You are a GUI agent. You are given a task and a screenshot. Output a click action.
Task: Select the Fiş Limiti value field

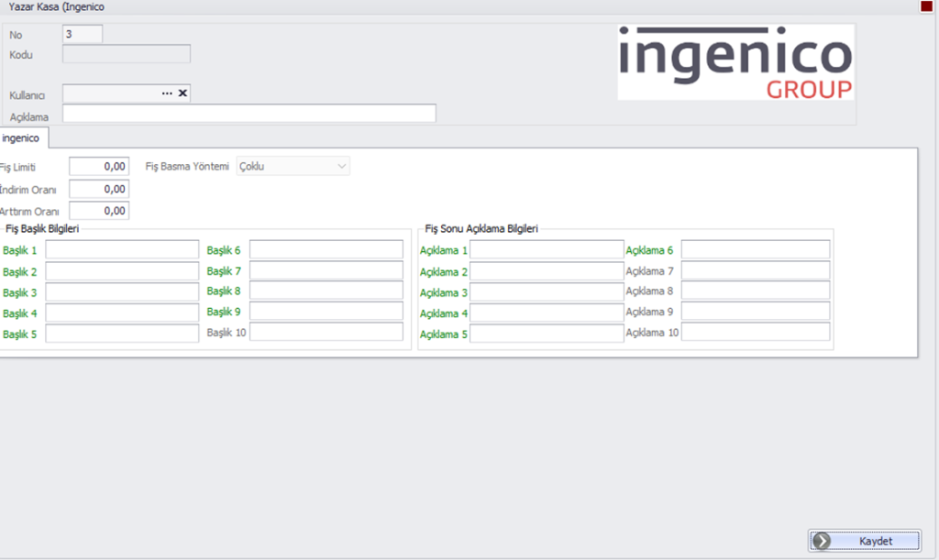[99, 166]
